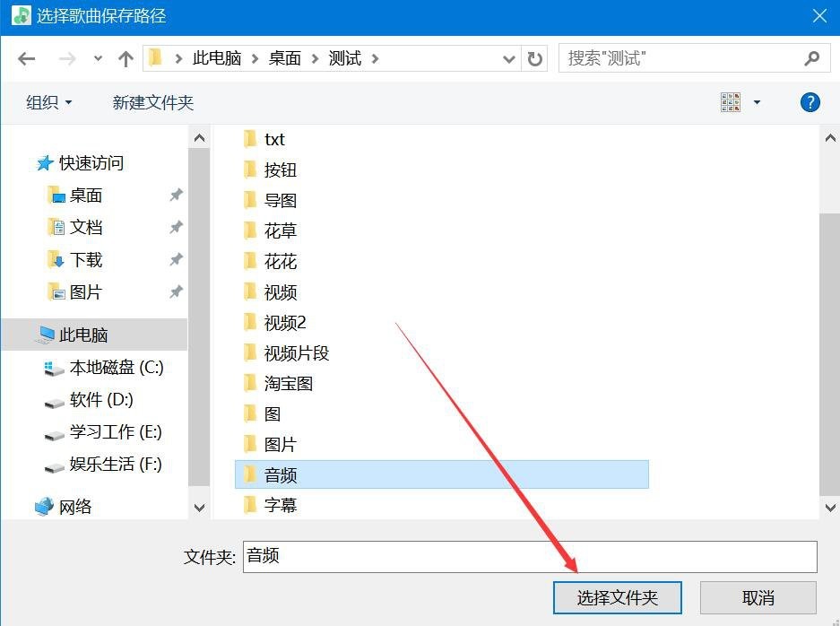Select 测试 in the address breadcrumb
The height and width of the screenshot is (626, 840).
pos(345,58)
